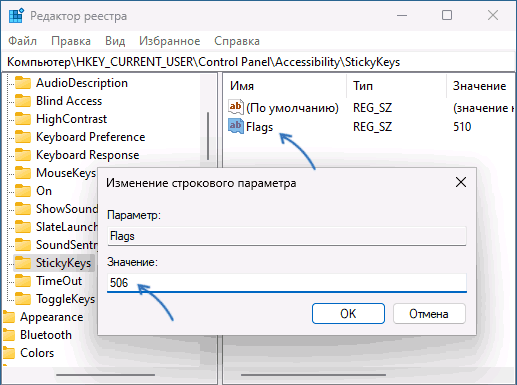
Task: Open the Избранное menu
Action: click(x=170, y=41)
